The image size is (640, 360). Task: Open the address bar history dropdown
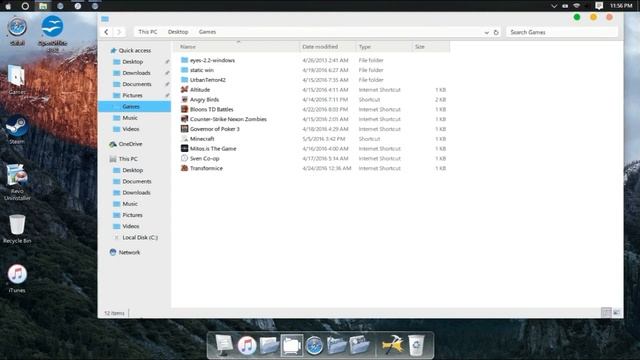(x=487, y=32)
